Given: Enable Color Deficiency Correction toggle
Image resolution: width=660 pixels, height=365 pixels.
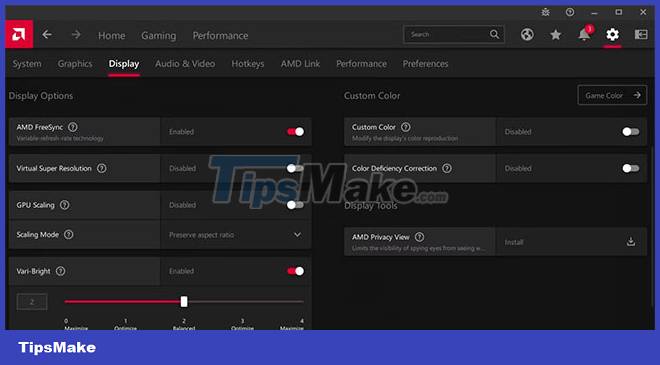Looking at the screenshot, I should coord(631,168).
